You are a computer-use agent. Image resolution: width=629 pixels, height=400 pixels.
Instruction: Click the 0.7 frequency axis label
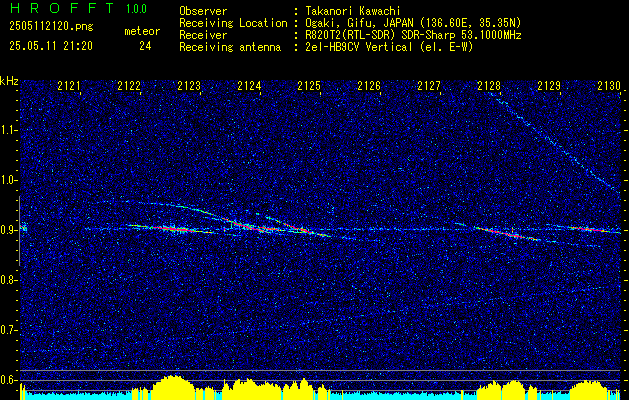8,330
